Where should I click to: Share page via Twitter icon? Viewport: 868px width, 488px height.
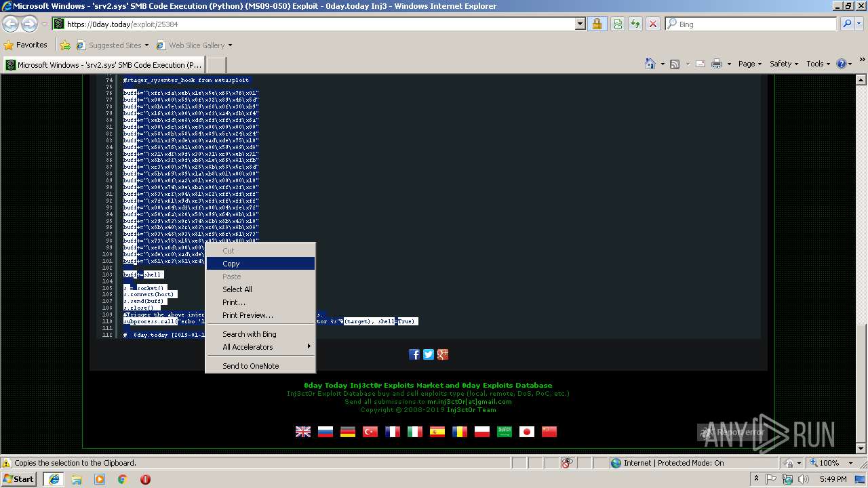(x=429, y=354)
